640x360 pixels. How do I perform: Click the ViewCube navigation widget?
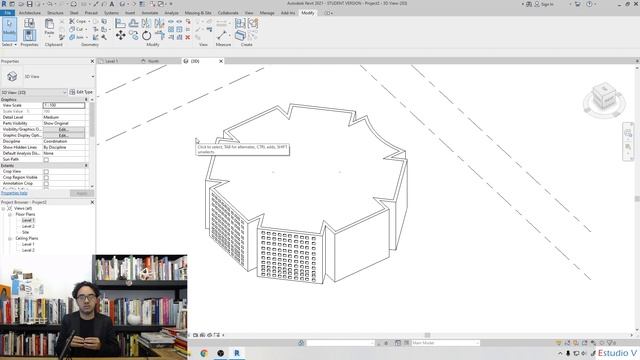tap(604, 100)
